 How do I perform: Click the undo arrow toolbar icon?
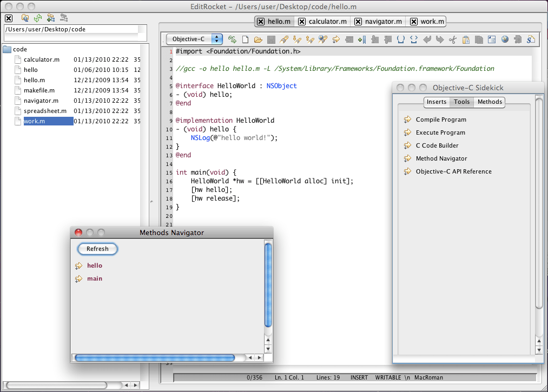point(427,39)
